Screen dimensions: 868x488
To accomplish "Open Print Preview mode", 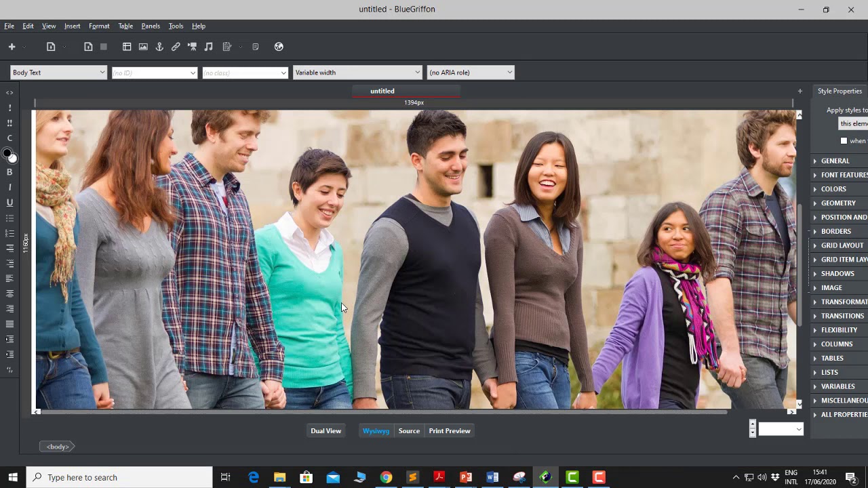I will [x=450, y=431].
